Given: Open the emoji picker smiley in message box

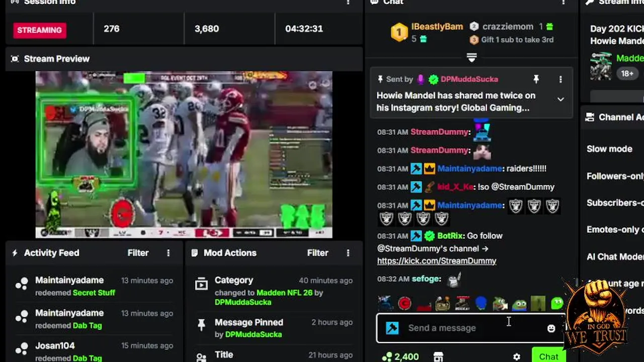Looking at the screenshot, I should click(551, 328).
